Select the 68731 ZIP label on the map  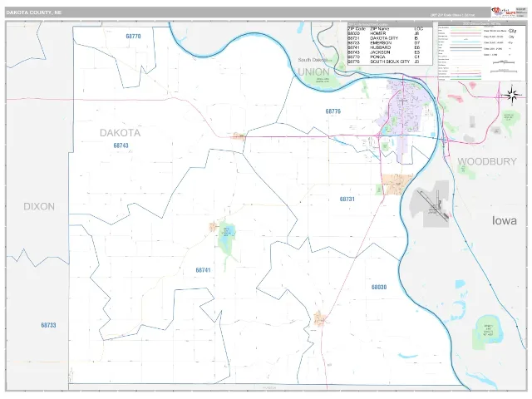tap(347, 199)
